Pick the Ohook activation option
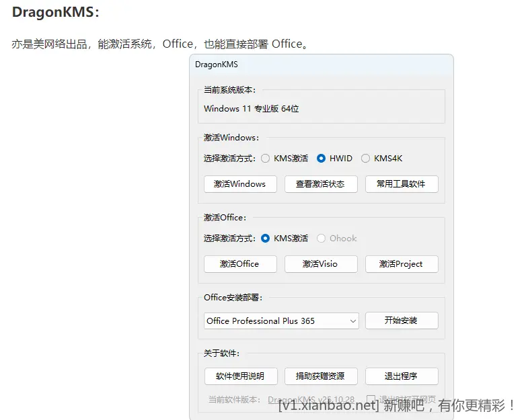 point(322,239)
